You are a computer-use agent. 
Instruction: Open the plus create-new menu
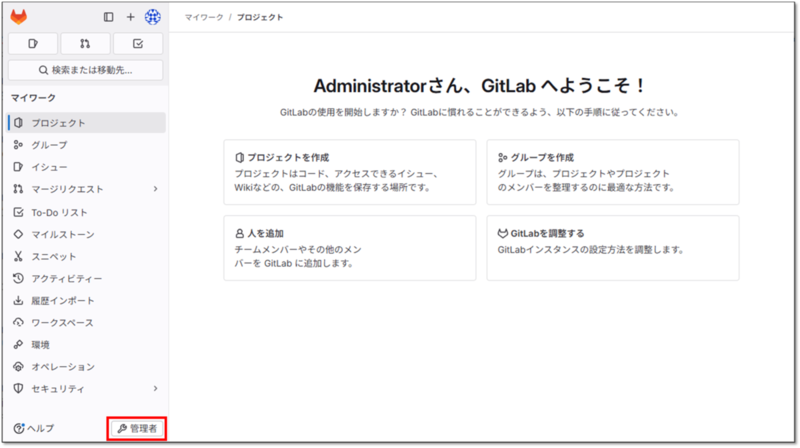(131, 17)
